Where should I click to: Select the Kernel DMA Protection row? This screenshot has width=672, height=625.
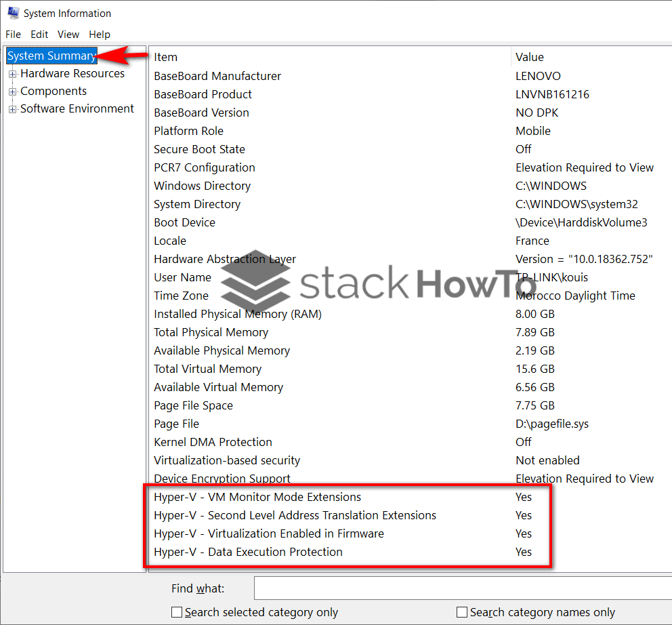pyautogui.click(x=213, y=441)
